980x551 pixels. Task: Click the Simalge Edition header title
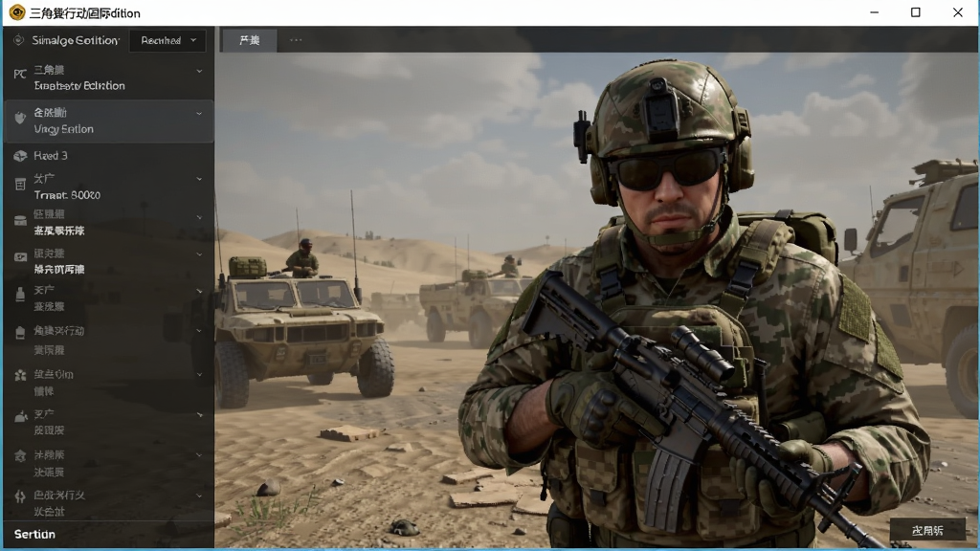click(76, 40)
